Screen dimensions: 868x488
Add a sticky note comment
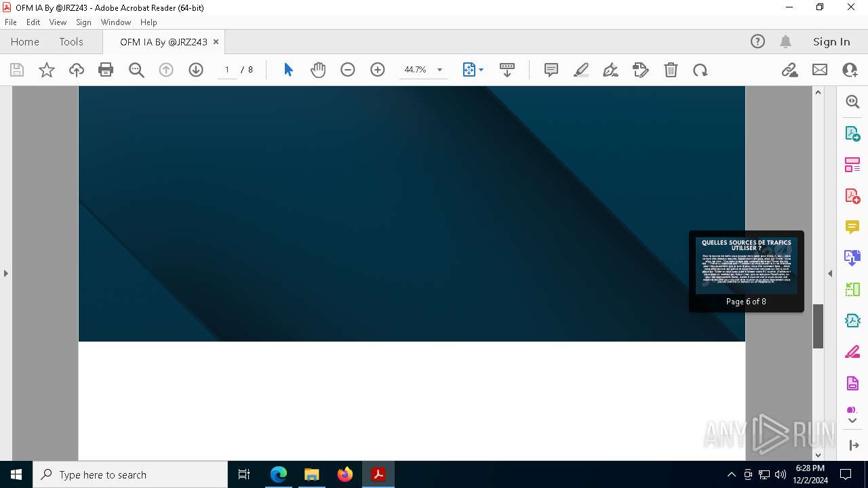(551, 70)
